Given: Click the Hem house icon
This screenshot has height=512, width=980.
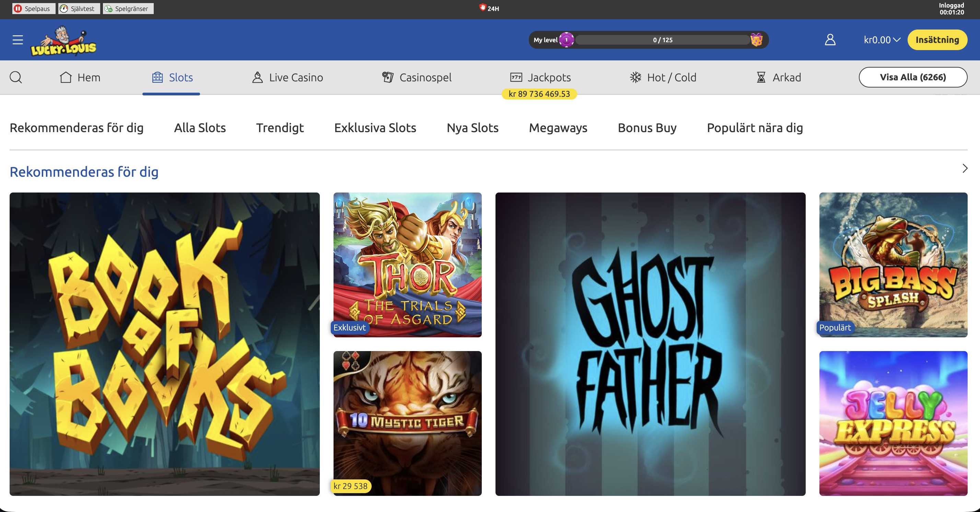Looking at the screenshot, I should click(66, 77).
